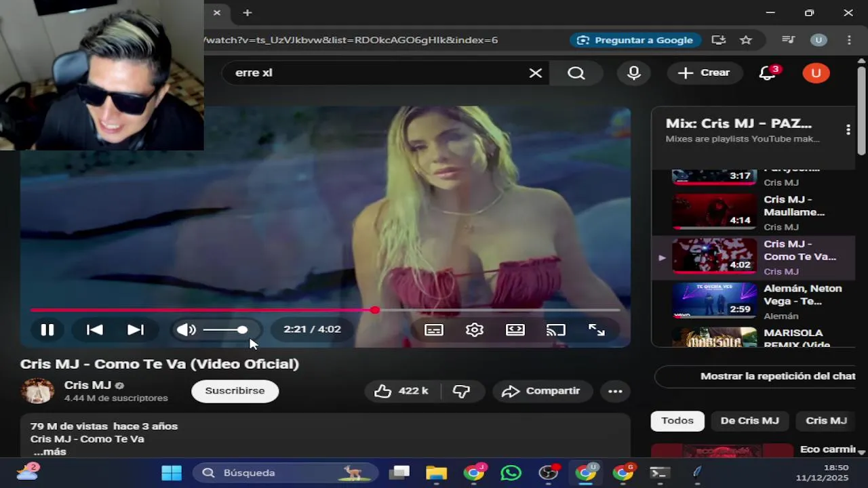Screen dimensions: 868x488
Task: Open YouTube account avatar menu
Action: (816, 73)
